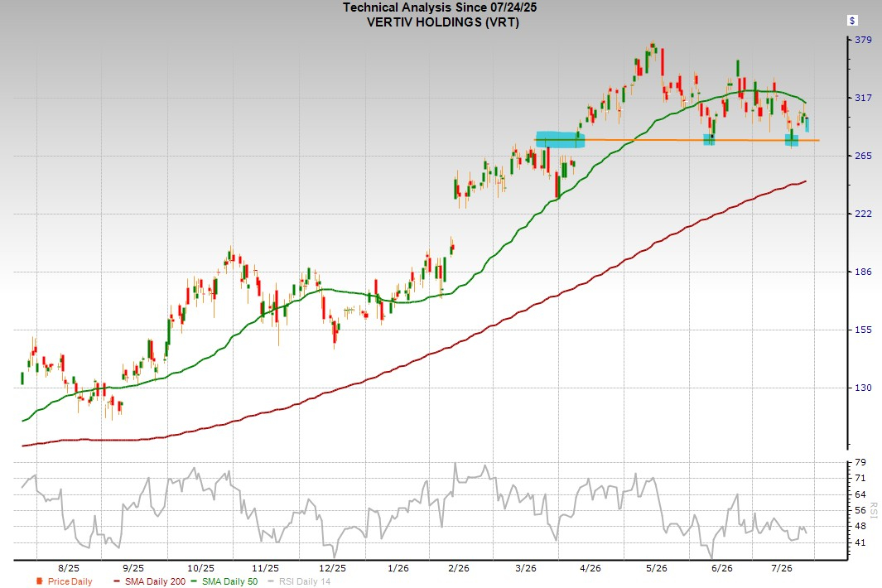Click the 6/26 date axis label
Viewport: 882px width, 588px height.
[722, 568]
